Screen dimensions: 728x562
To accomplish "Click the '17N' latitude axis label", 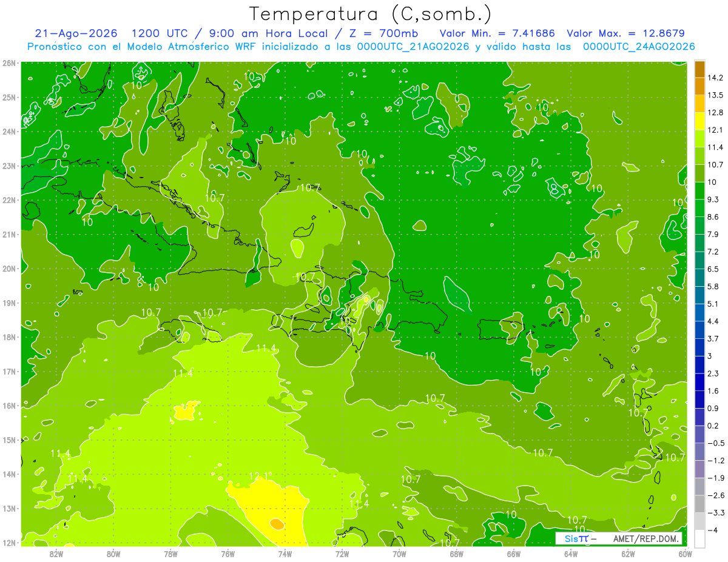I will 9,372.
